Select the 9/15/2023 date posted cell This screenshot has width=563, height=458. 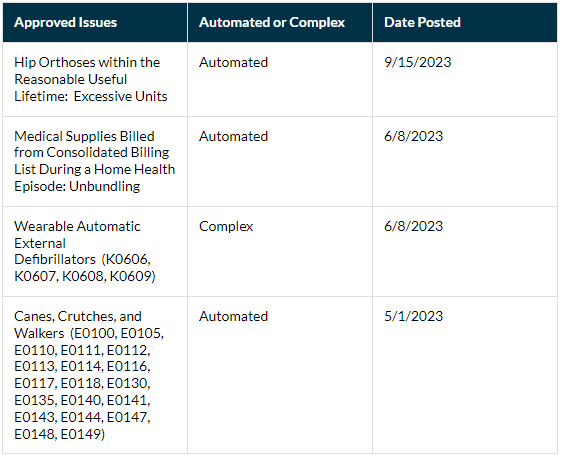tap(417, 62)
